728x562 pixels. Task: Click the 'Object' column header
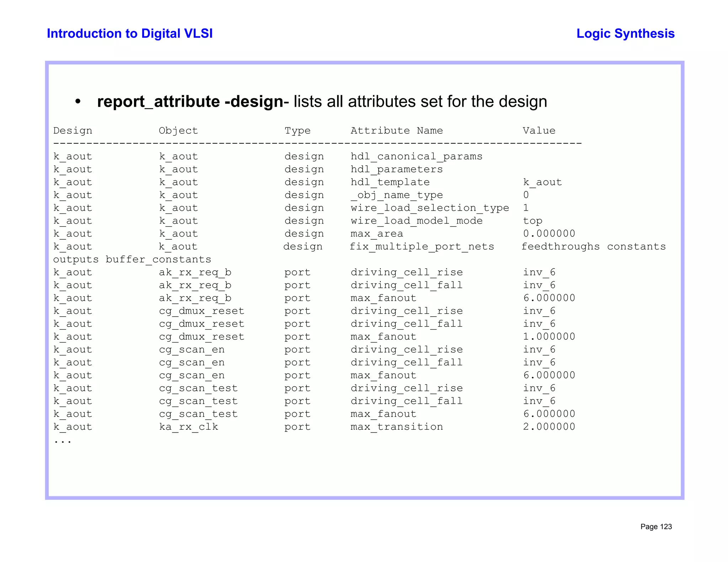pyautogui.click(x=178, y=131)
